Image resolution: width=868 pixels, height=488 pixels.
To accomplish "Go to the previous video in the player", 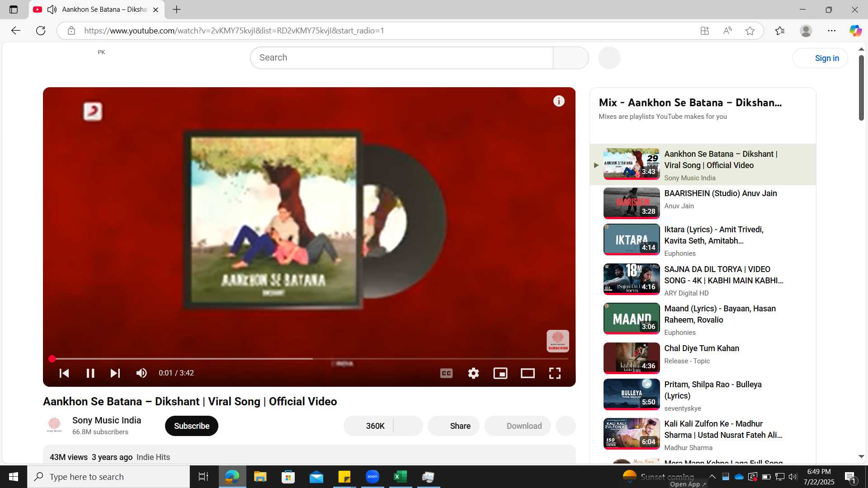I will coord(64,373).
